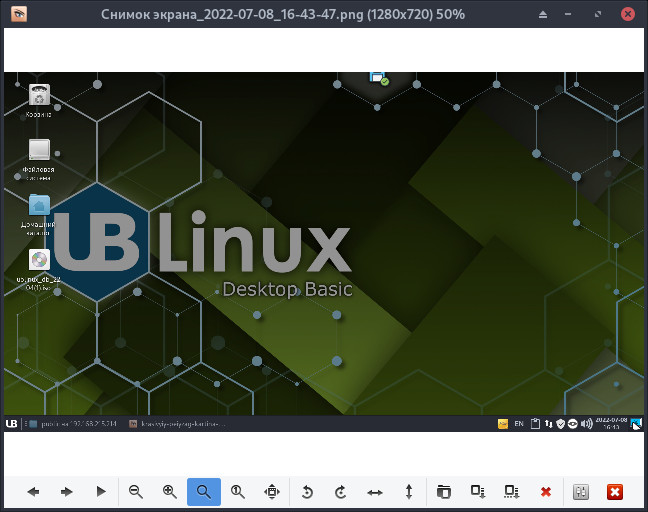648x512 pixels.
Task: Open an image file from toolbar
Action: [444, 492]
